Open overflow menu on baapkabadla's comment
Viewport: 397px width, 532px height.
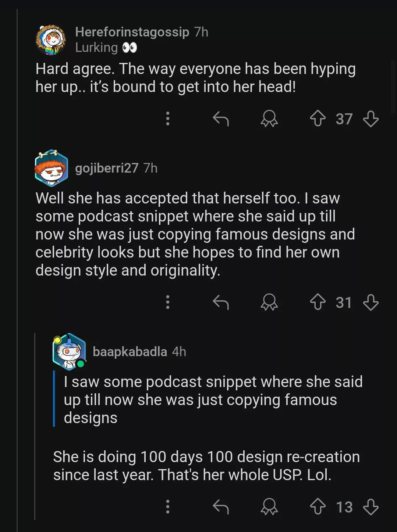pyautogui.click(x=168, y=507)
